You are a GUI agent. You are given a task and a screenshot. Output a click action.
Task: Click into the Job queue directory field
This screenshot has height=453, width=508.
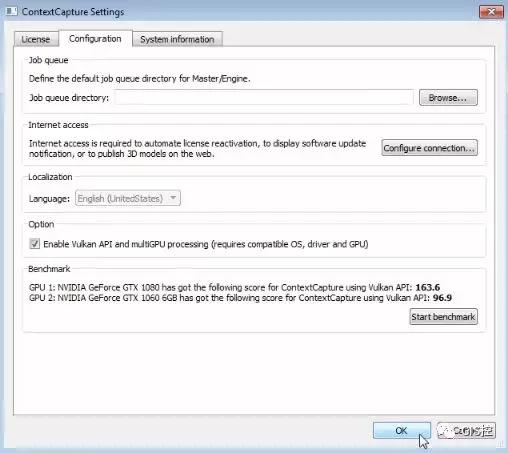pyautogui.click(x=264, y=98)
